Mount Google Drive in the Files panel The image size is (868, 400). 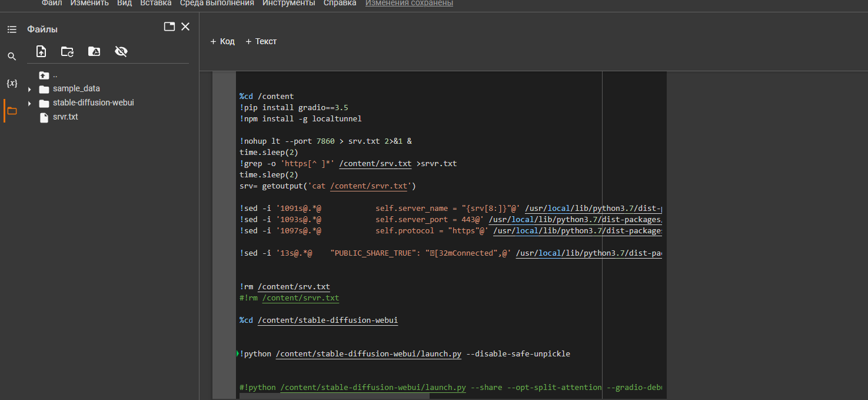tap(94, 51)
